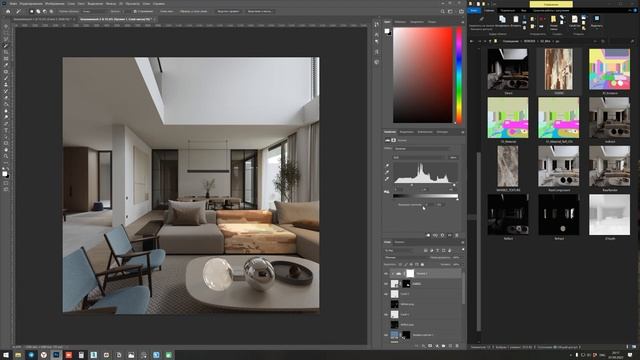Open the 3D menu in Photoshop
640x360 pixels.
pyautogui.click(x=121, y=4)
